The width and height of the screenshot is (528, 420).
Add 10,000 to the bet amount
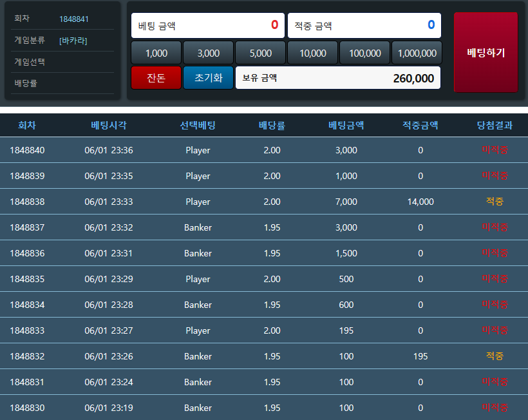(313, 53)
